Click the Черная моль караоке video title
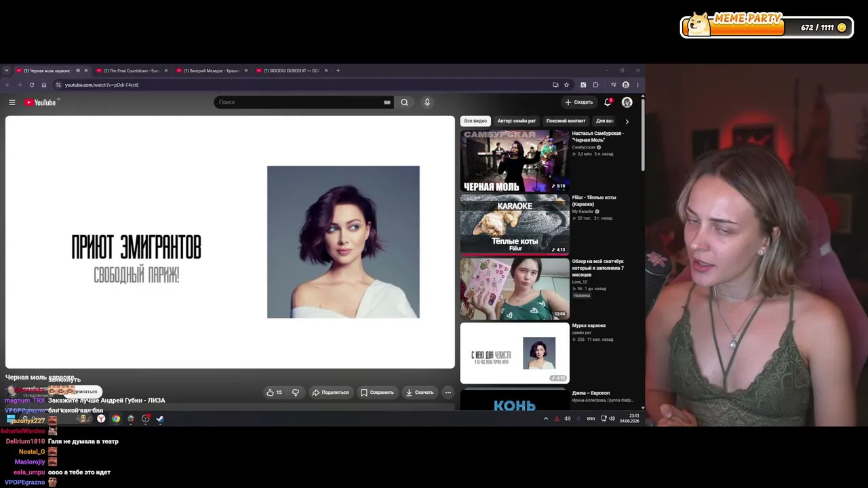Image resolution: width=868 pixels, height=488 pixels. click(x=40, y=378)
